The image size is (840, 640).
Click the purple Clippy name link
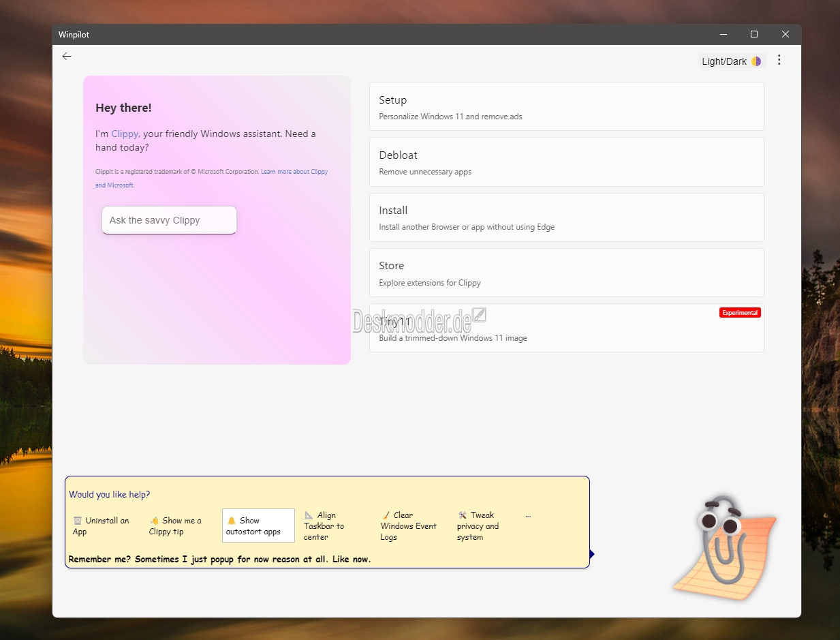(125, 134)
